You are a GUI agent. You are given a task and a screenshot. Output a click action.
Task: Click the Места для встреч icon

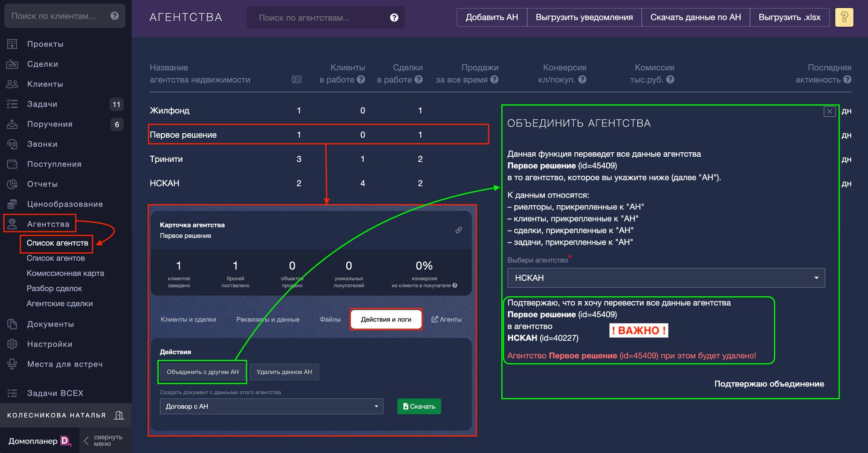click(x=12, y=364)
